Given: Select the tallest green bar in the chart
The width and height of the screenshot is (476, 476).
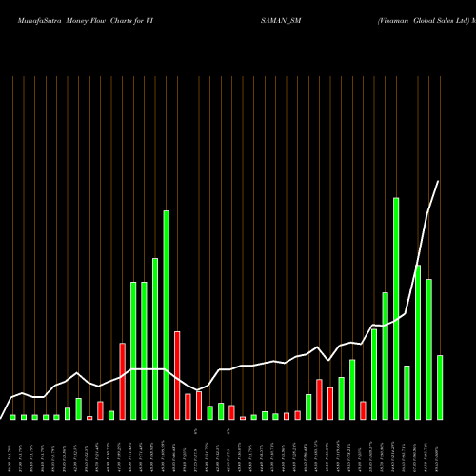Looking at the screenshot, I should coord(396,308).
